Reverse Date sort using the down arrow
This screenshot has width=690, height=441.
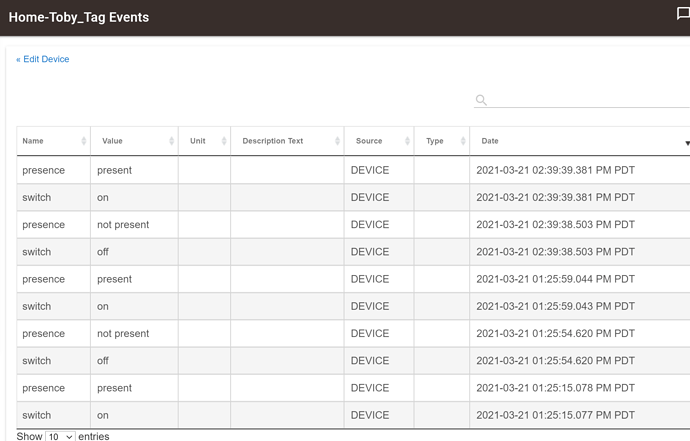[686, 143]
